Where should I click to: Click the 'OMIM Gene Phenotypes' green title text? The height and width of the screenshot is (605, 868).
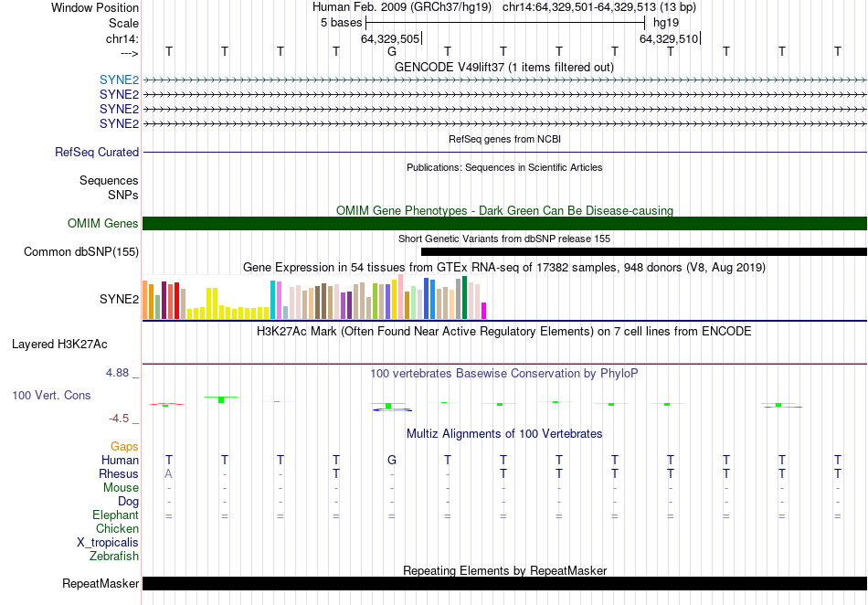pyautogui.click(x=504, y=211)
